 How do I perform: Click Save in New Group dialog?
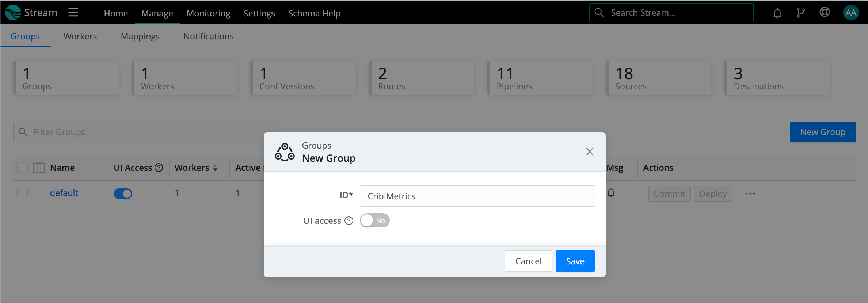(575, 261)
